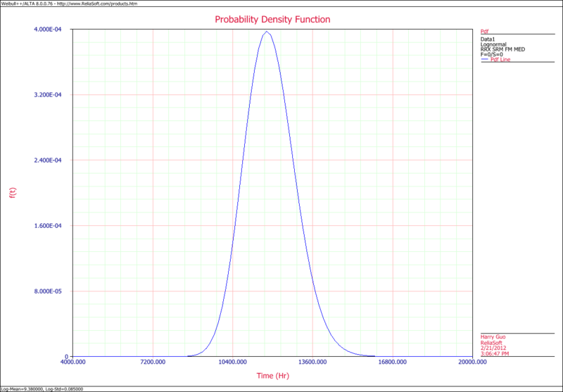Click the Pdf Line legend label
563x392 pixels.
pos(500,60)
